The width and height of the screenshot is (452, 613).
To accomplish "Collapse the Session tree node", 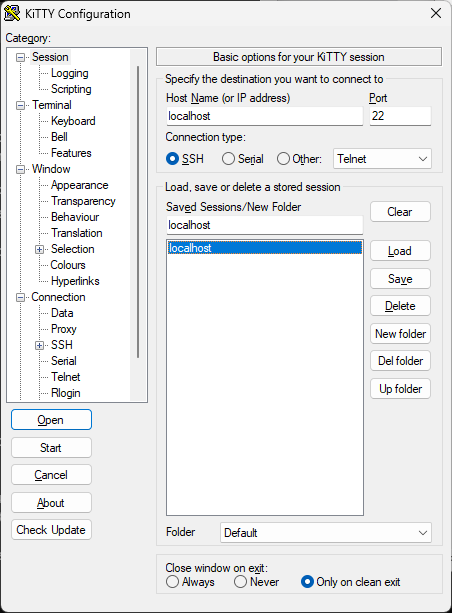I will [20, 57].
